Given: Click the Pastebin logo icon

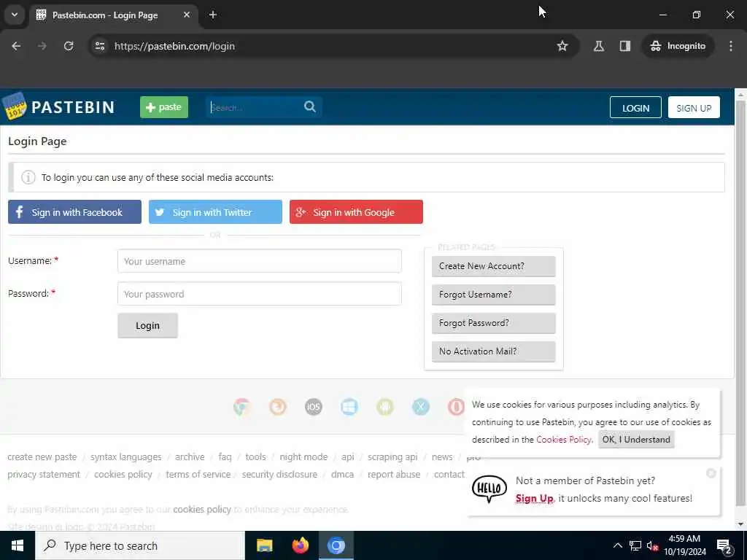Looking at the screenshot, I should coord(15,106).
